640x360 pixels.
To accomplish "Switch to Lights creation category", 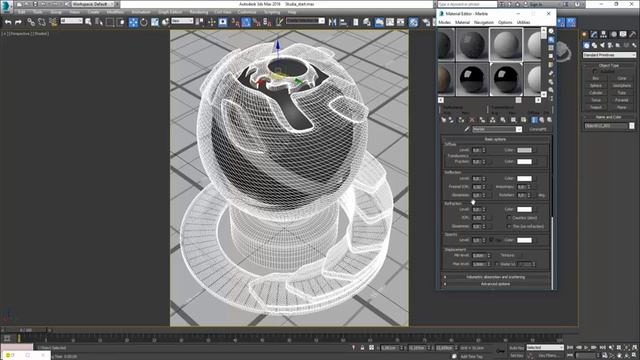I will coord(602,45).
